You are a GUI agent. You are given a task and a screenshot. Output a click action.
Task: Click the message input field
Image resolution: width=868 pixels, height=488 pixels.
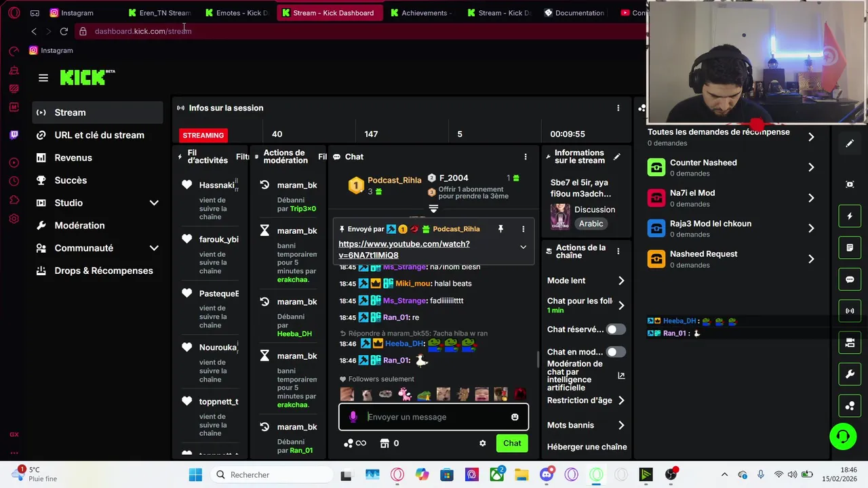[x=434, y=417]
